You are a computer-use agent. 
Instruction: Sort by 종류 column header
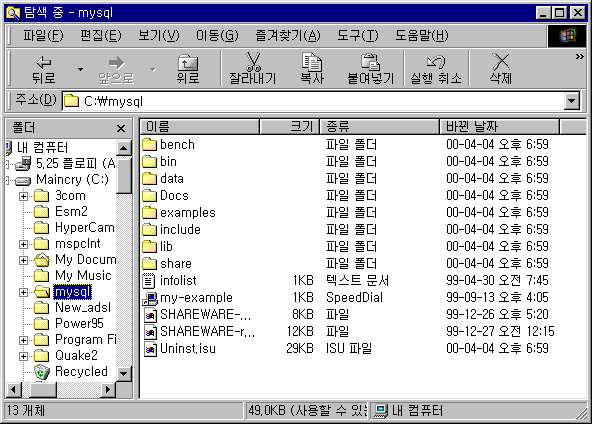(x=379, y=126)
